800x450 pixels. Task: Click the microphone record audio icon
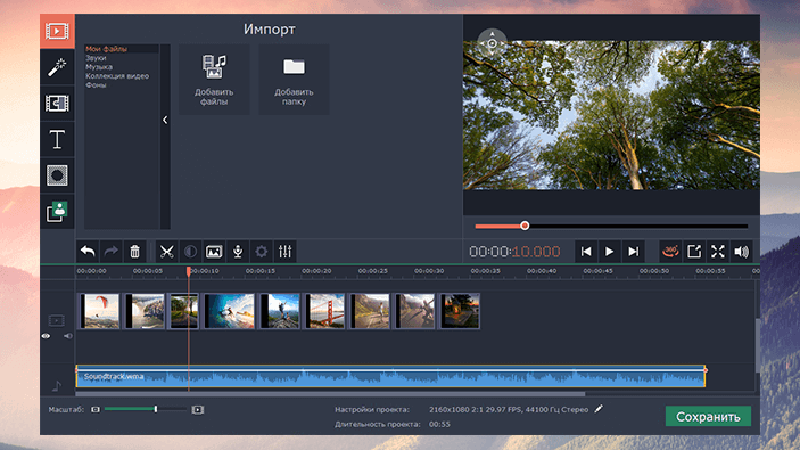(237, 251)
